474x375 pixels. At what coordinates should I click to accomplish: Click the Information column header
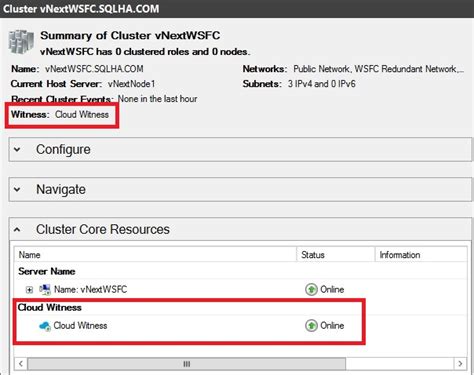click(x=421, y=255)
